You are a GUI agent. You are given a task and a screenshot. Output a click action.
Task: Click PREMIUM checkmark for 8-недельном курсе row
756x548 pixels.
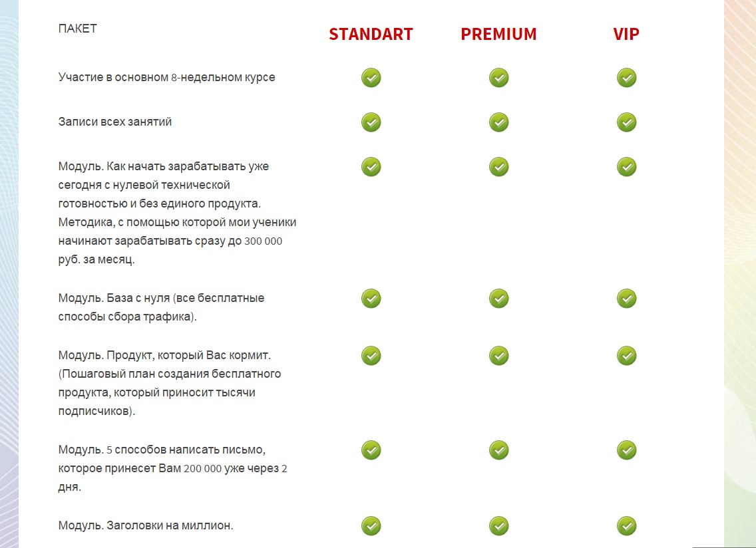coord(498,78)
